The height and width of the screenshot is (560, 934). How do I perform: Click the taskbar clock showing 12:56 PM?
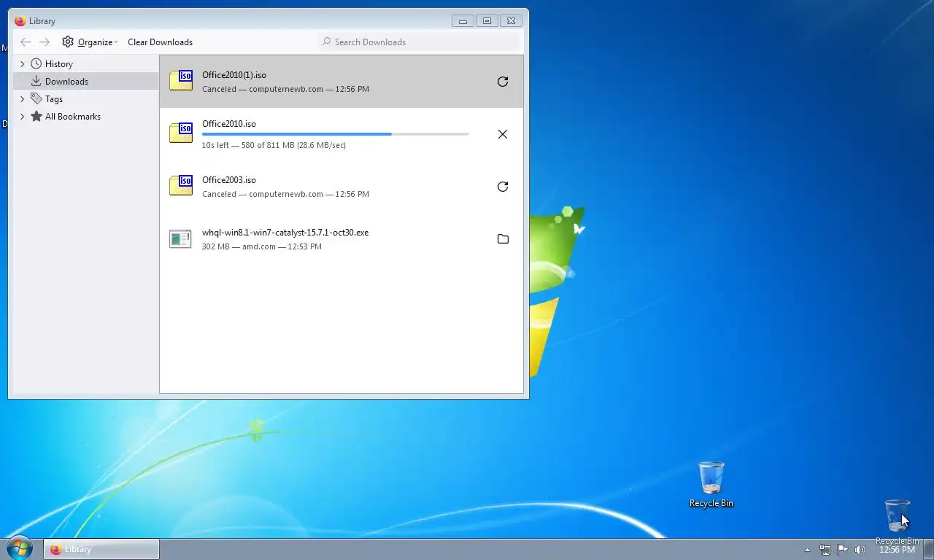coord(897,550)
